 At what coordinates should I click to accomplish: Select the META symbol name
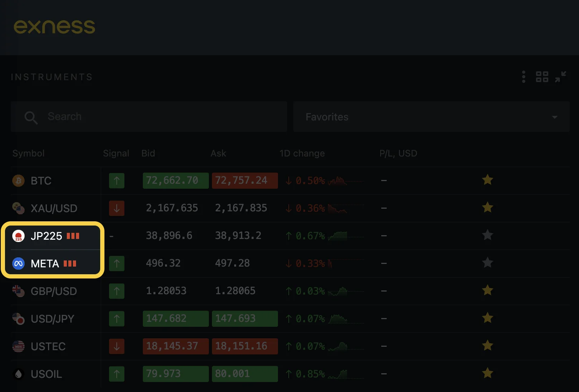click(x=45, y=264)
